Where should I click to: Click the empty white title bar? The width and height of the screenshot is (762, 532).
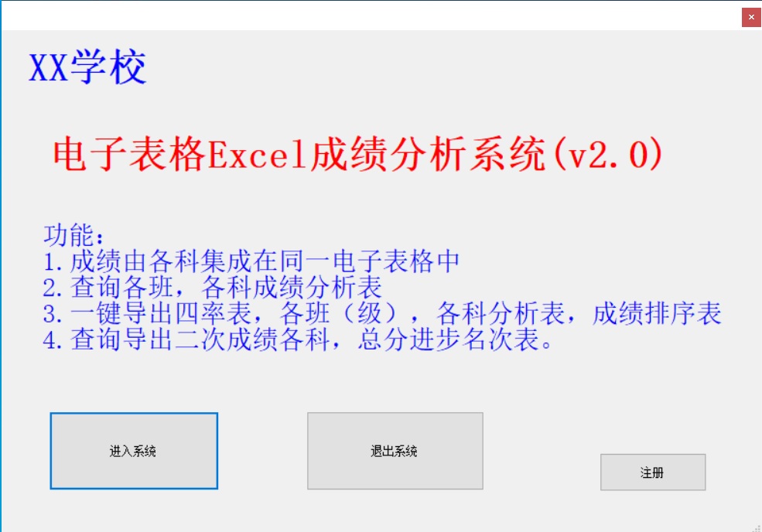(369, 15)
